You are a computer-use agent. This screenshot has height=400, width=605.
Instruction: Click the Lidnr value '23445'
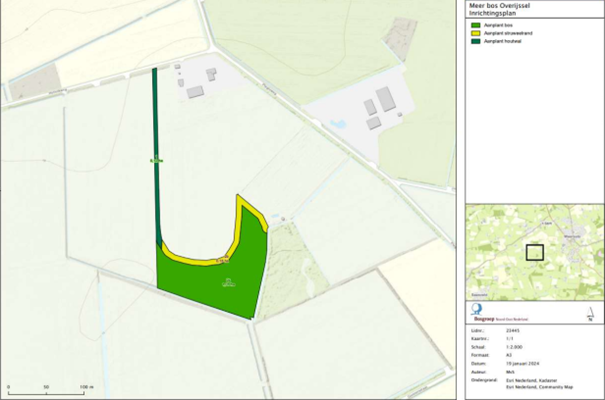tap(513, 331)
